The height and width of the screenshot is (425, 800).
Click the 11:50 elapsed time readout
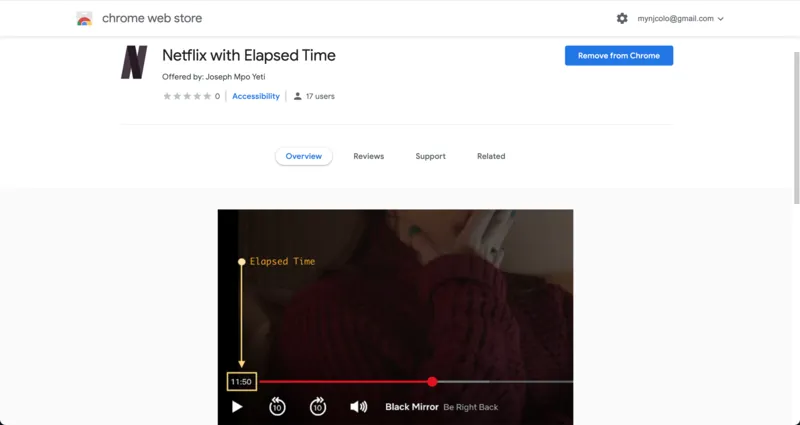tap(241, 382)
